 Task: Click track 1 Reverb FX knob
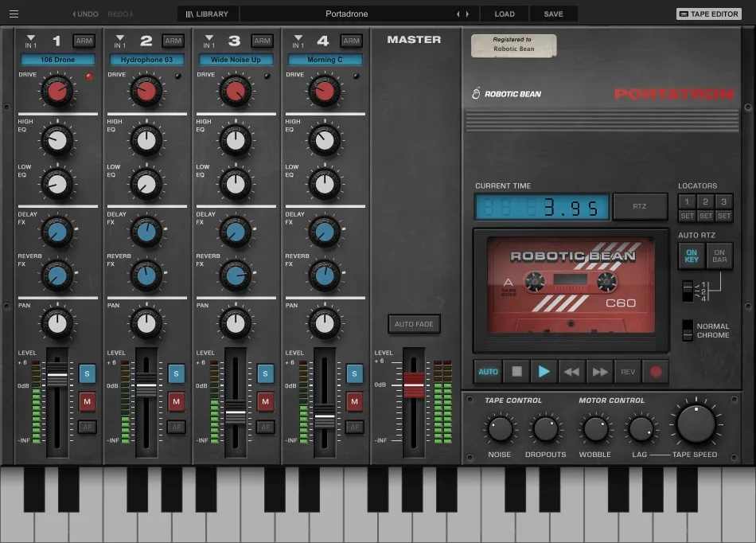[57, 275]
